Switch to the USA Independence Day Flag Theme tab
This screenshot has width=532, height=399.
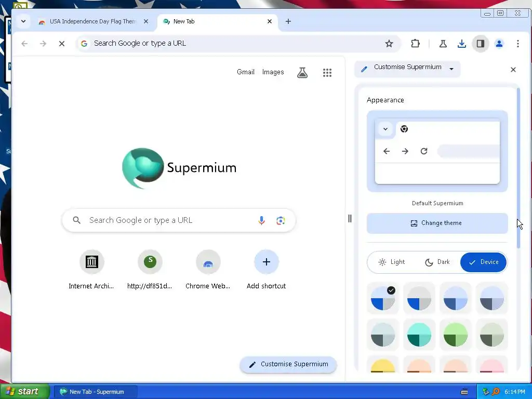pyautogui.click(x=92, y=21)
